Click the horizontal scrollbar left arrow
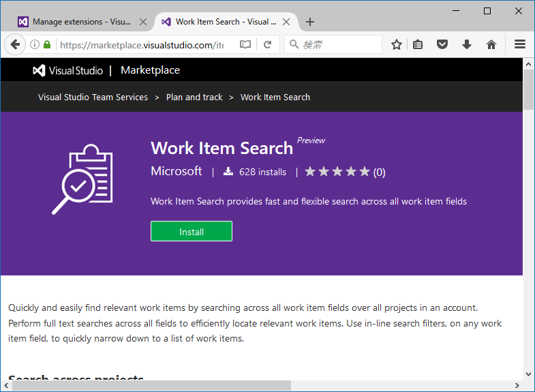This screenshot has width=535, height=392. (x=6, y=385)
